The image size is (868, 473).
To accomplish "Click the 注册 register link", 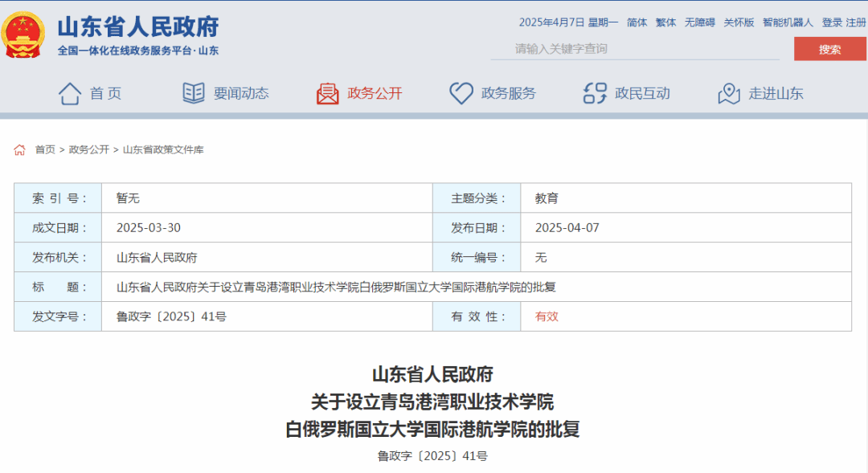I will (x=856, y=22).
